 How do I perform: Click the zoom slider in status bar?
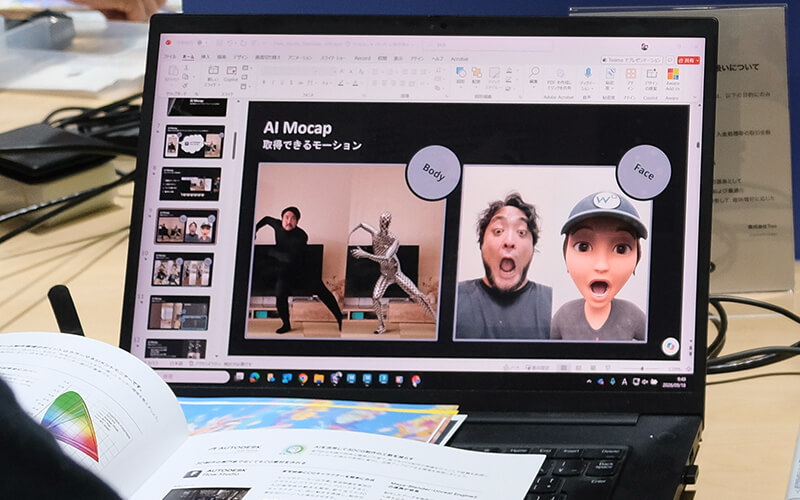coord(644,368)
